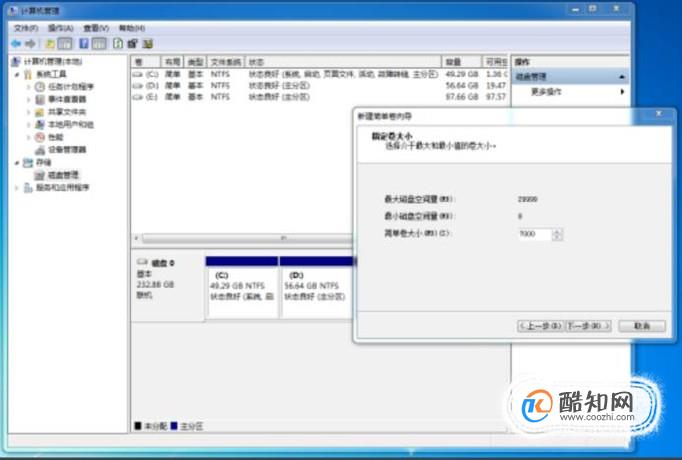Image resolution: width=682 pixels, height=460 pixels.
Task: Select the 服务和应用程序 tree label
Action: point(63,188)
